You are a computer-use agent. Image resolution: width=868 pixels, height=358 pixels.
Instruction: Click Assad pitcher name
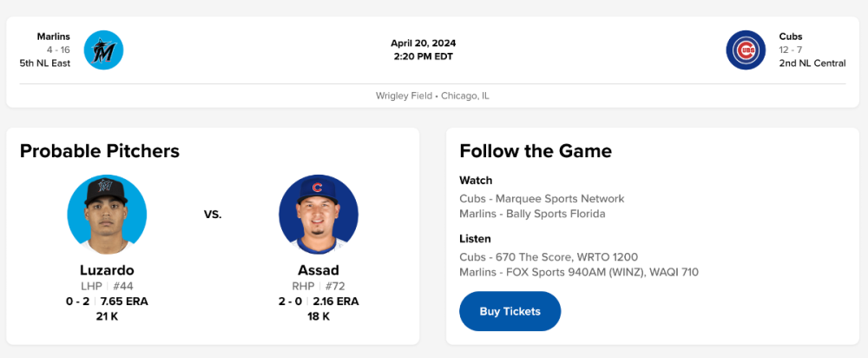(319, 270)
